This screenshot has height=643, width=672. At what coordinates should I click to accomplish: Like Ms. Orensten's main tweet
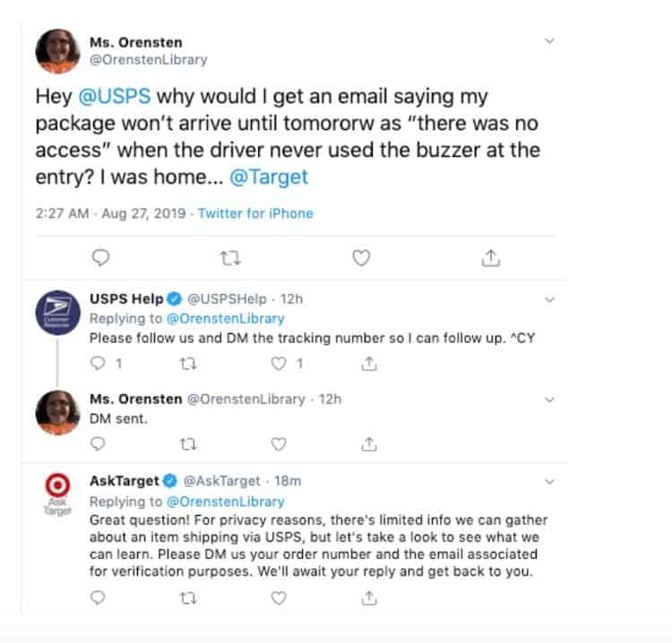coord(360,258)
